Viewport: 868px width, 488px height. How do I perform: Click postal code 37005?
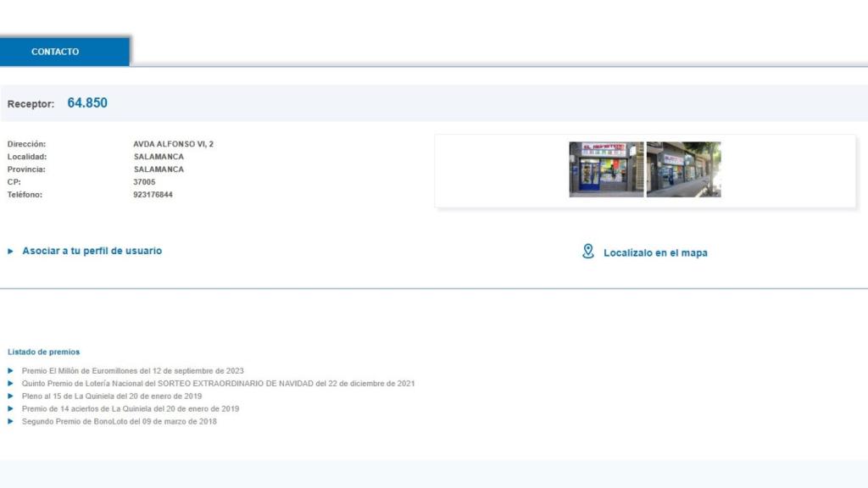(144, 182)
